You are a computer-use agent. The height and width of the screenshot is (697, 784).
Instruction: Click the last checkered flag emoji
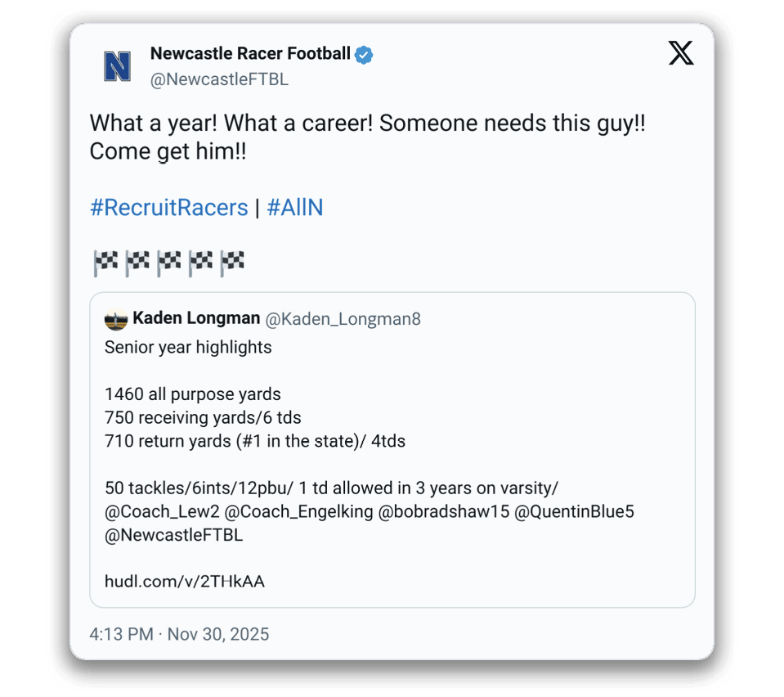[x=232, y=263]
